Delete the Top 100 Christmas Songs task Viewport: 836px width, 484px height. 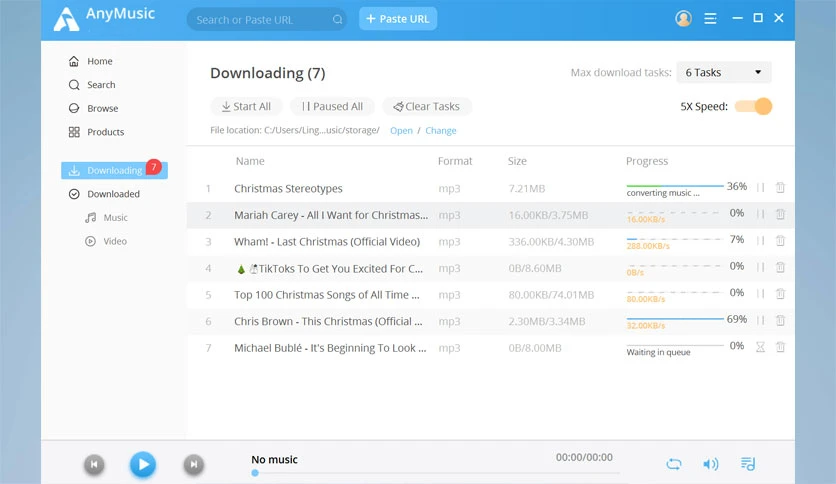point(781,294)
